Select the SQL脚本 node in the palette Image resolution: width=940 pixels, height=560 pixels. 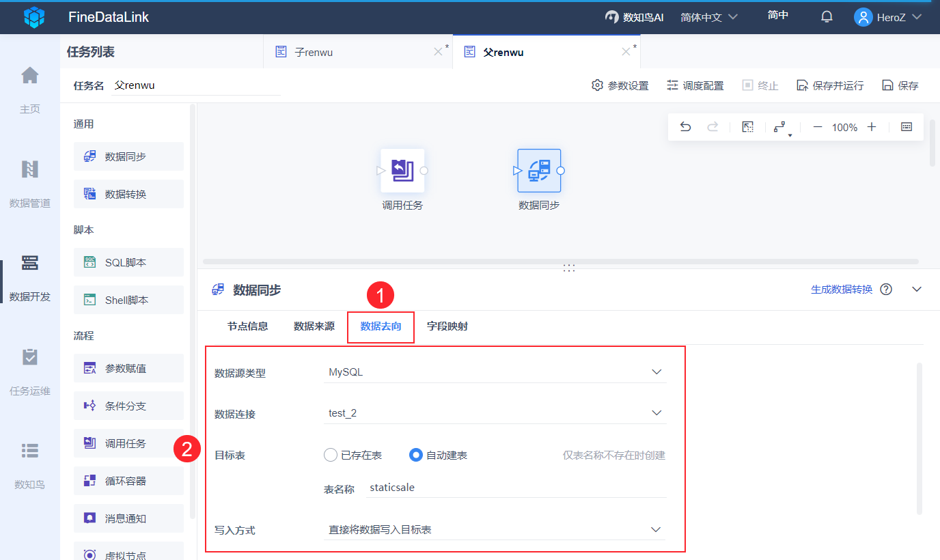[x=128, y=262]
